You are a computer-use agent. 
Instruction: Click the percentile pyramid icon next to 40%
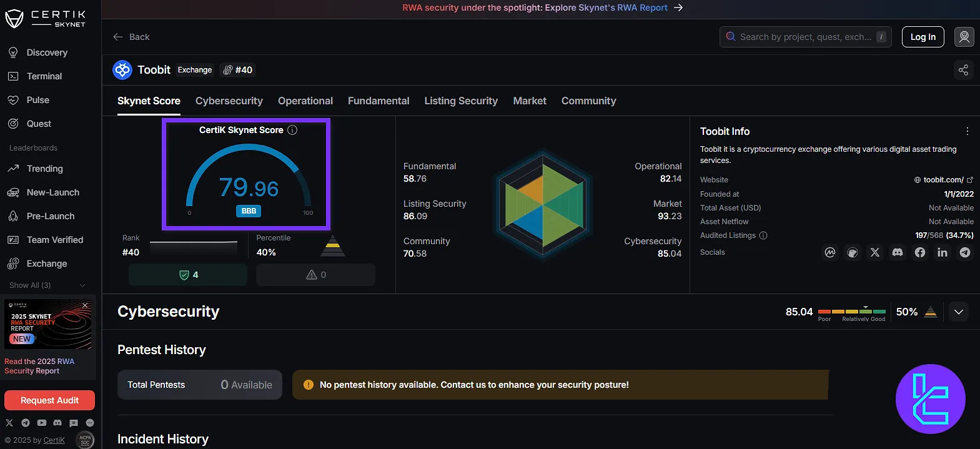point(333,246)
